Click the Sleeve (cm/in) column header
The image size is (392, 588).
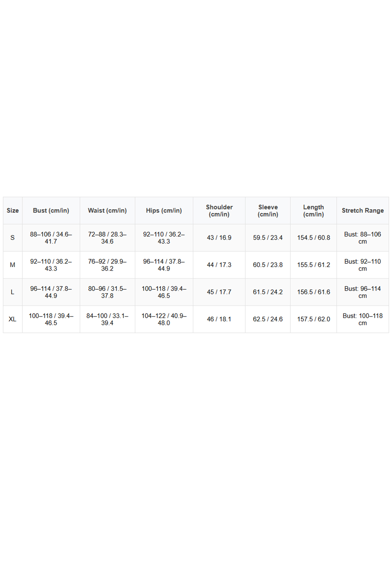[268, 210]
